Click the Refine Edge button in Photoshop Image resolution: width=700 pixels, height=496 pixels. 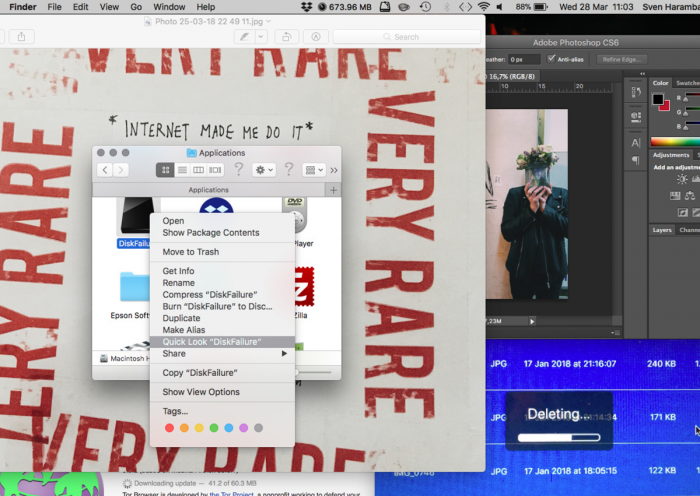[x=621, y=59]
